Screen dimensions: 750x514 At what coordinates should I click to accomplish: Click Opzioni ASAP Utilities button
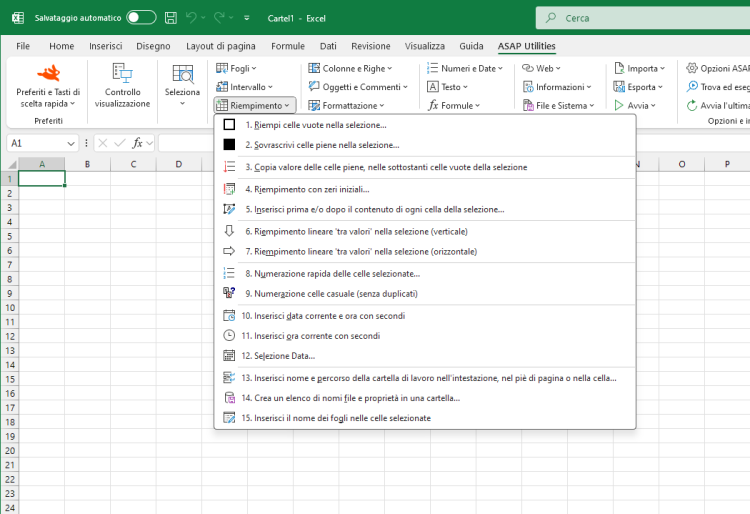click(718, 68)
